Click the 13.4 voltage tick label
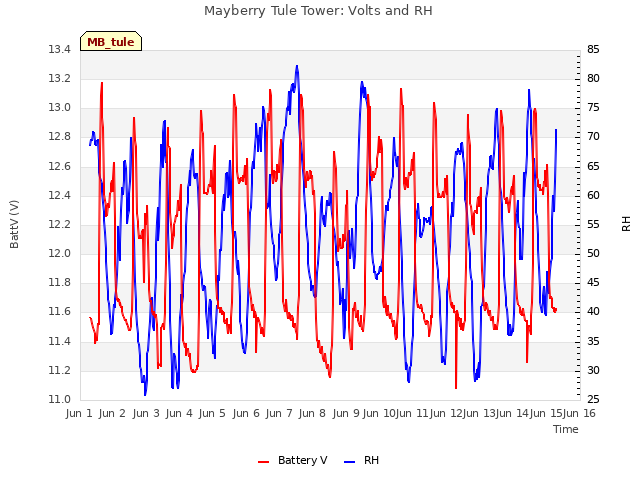Image resolution: width=640 pixels, height=480 pixels. click(x=60, y=50)
